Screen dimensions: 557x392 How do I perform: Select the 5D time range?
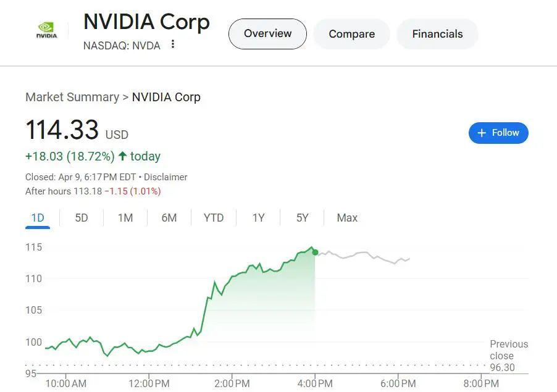[x=82, y=218]
